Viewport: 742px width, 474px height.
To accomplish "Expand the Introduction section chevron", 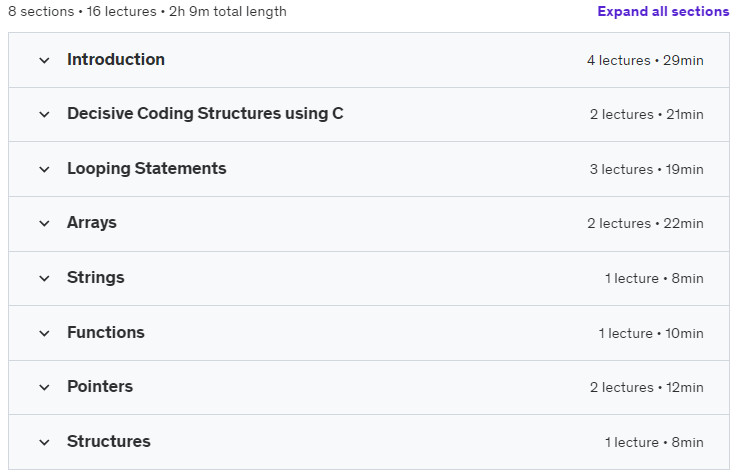I will point(44,61).
